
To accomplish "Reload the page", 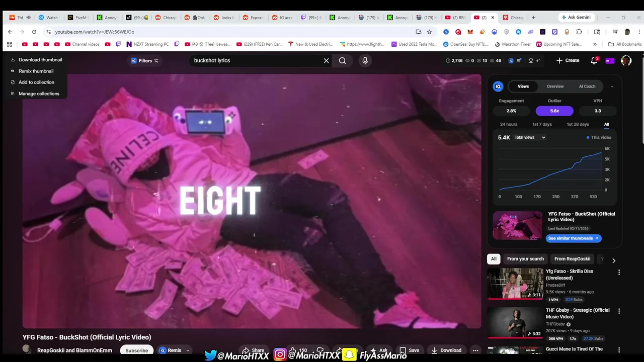I will pos(34,32).
